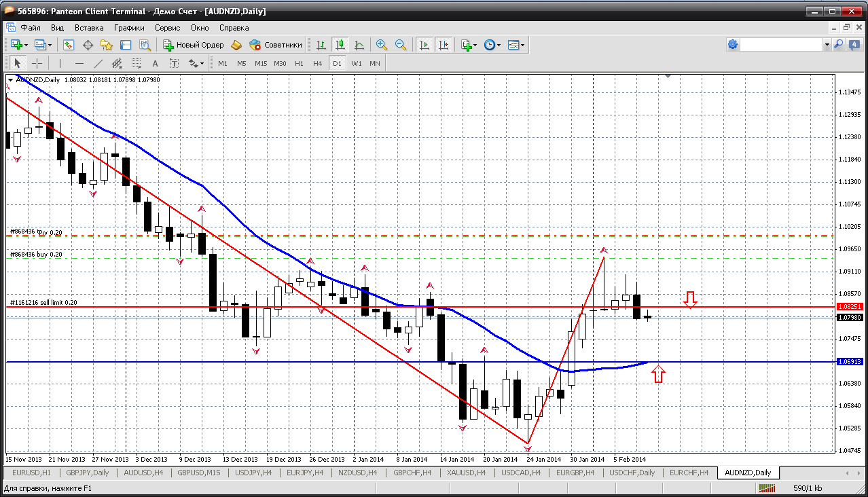This screenshot has height=497, width=868.
Task: Click the triangle beside the AUDNZD,Daily title
Action: click(10, 80)
